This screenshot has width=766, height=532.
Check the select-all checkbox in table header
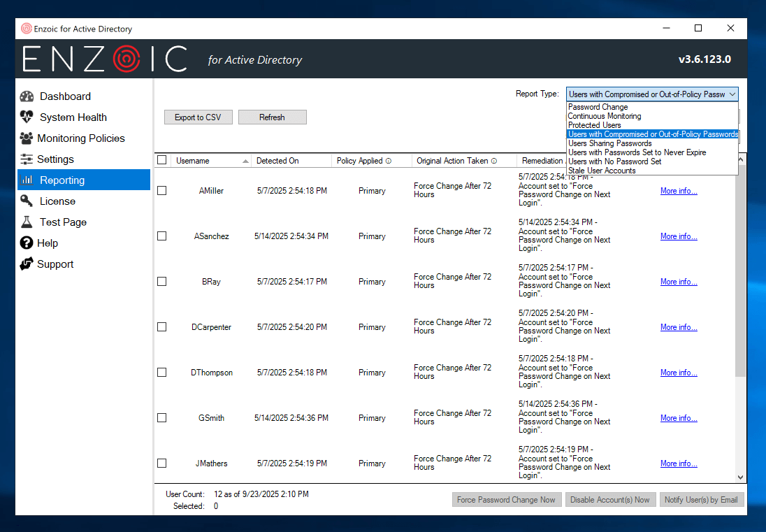coord(162,160)
